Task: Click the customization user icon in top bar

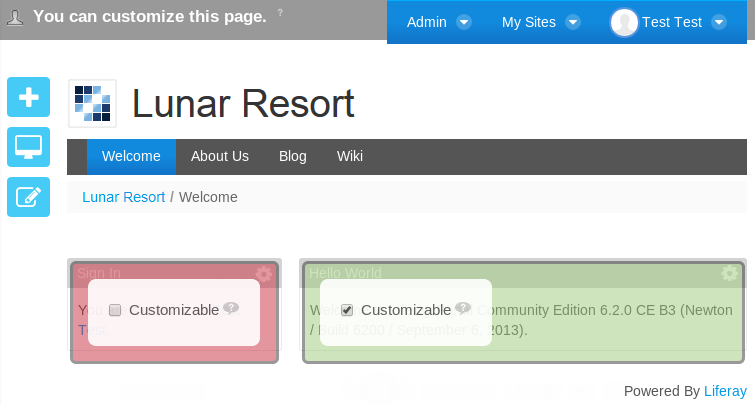Action: pyautogui.click(x=15, y=18)
